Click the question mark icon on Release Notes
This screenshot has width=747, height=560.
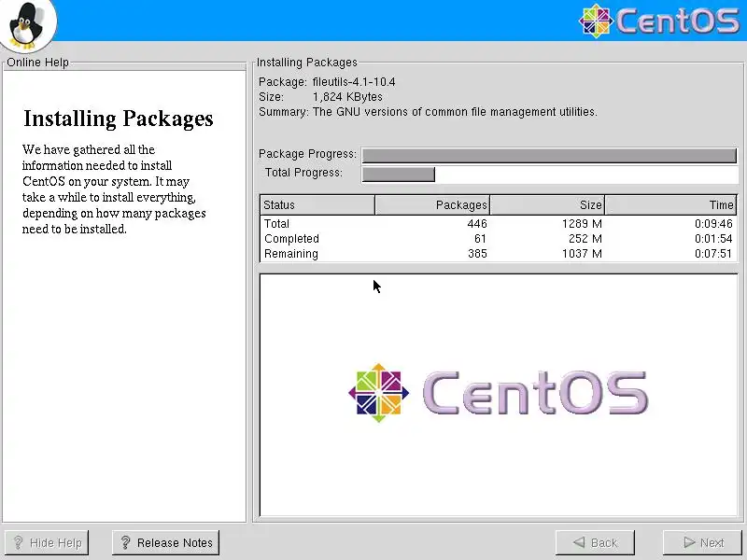[125, 542]
